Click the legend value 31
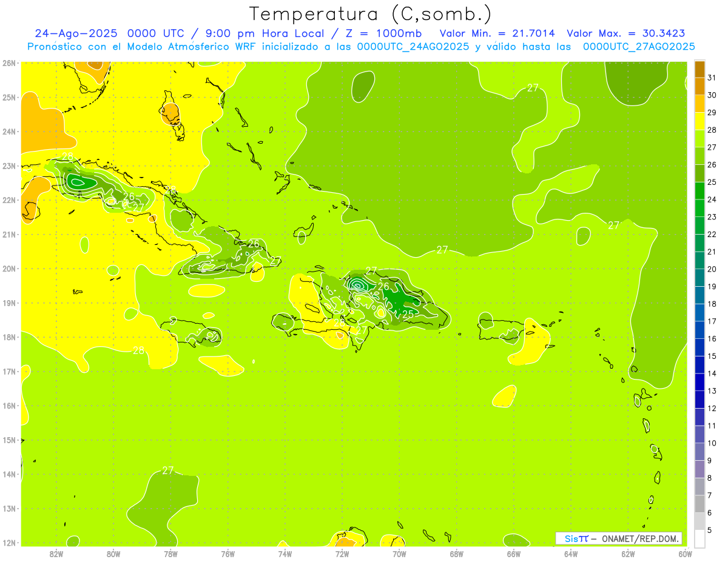 point(712,78)
